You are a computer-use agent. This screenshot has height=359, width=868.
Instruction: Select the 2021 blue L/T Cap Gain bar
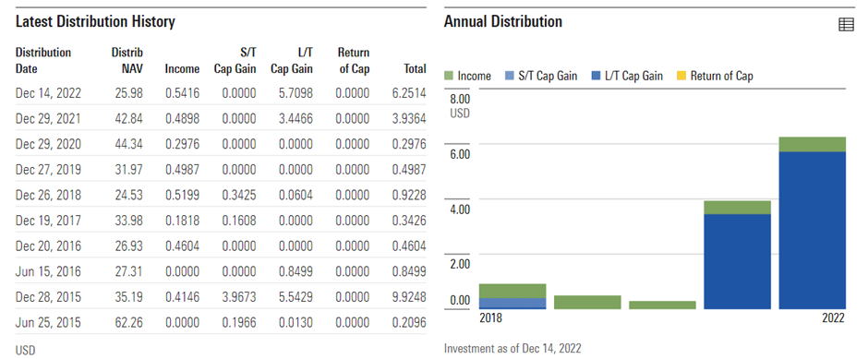[x=738, y=261]
